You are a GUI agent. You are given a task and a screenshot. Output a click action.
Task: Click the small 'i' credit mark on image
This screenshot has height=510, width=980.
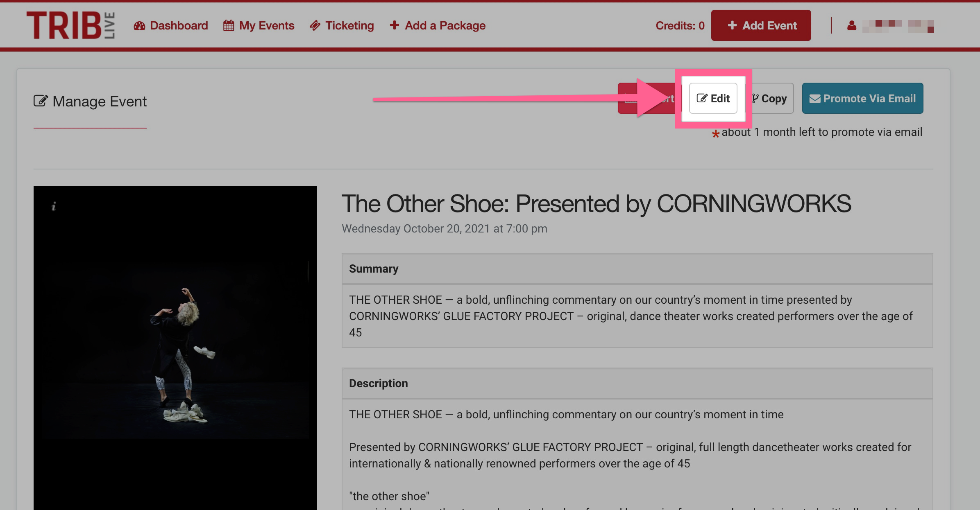(x=54, y=206)
